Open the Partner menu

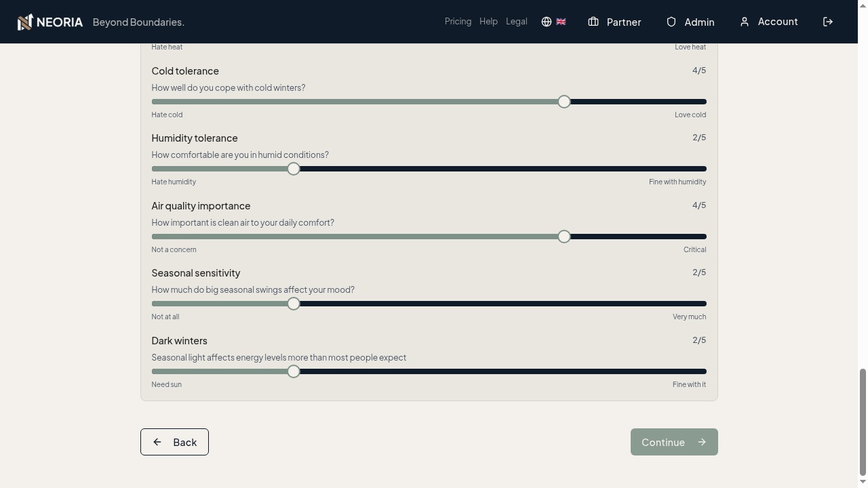tap(614, 22)
